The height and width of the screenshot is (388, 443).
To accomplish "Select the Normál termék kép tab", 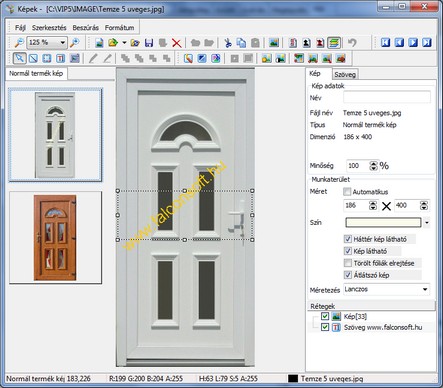I will (x=36, y=73).
